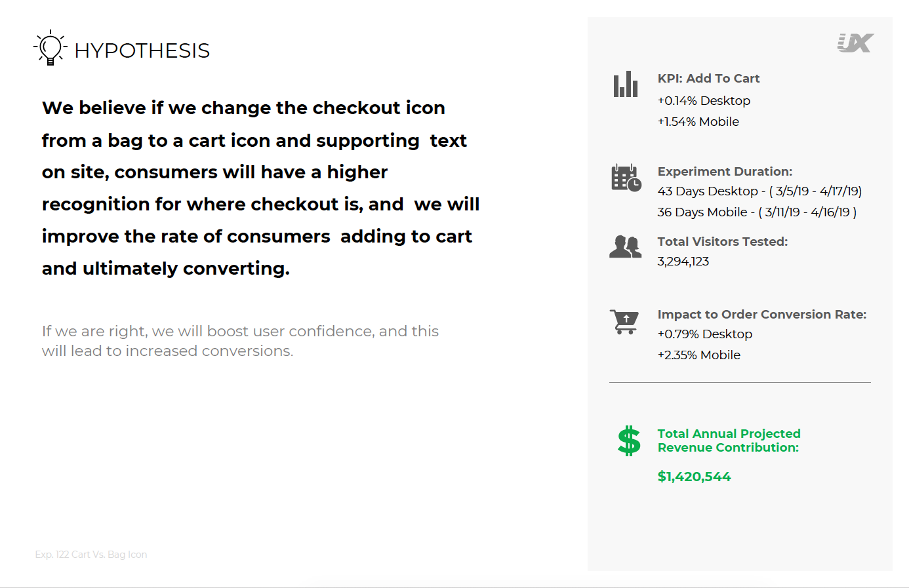Screen dimensions: 909x588
Task: Click the Experiment Duration heading
Action: click(725, 171)
